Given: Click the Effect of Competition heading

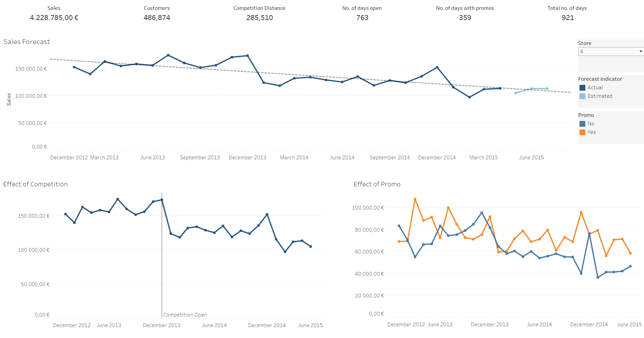Looking at the screenshot, I should click(x=35, y=184).
